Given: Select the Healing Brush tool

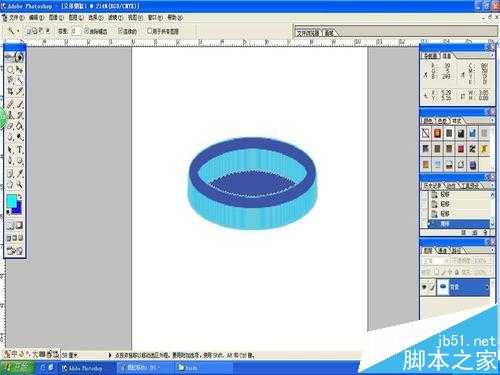Looking at the screenshot, I should (10, 105).
